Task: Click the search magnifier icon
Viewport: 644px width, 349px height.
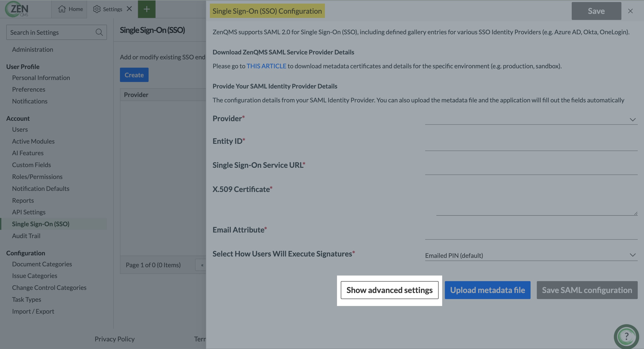Action: click(99, 32)
